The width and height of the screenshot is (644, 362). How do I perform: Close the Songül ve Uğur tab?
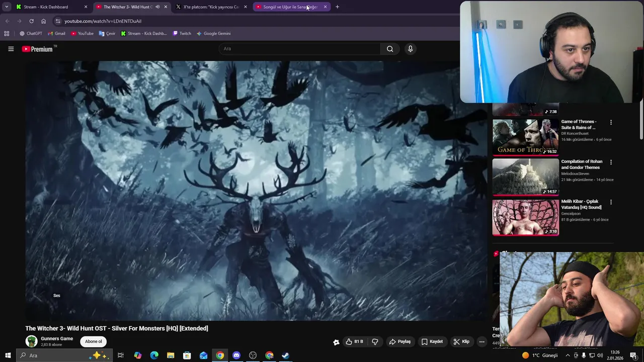tap(325, 7)
